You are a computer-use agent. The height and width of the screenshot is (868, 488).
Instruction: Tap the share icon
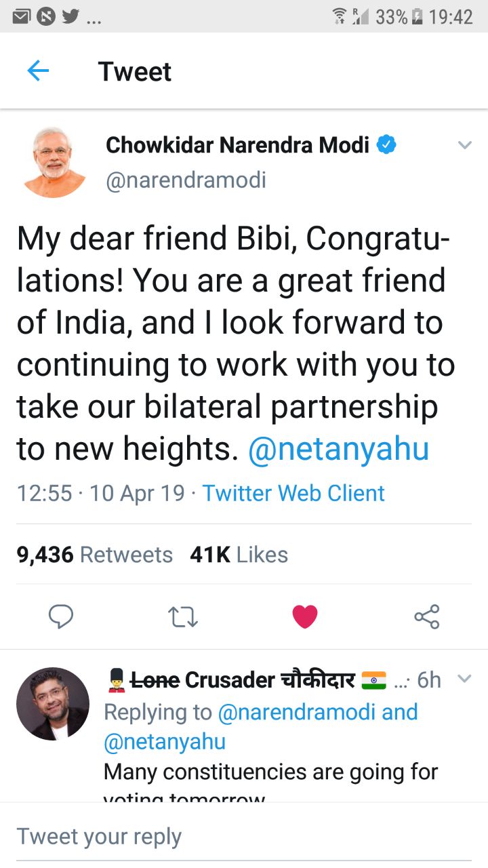pos(427,616)
